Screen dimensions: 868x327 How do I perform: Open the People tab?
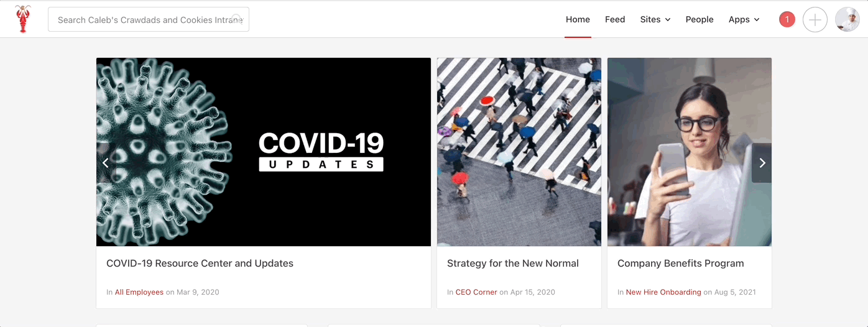tap(699, 19)
